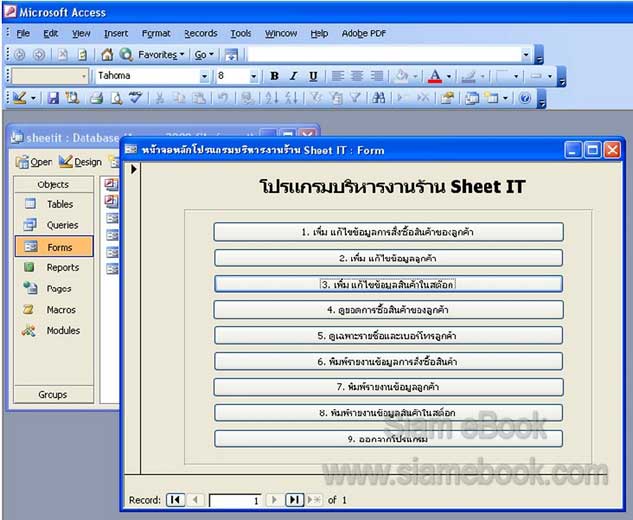Image resolution: width=633 pixels, height=520 pixels.
Task: Click Open in the Database window
Action: point(34,162)
